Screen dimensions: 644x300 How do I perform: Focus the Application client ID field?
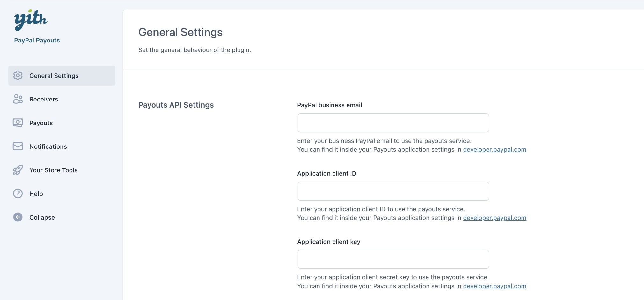click(393, 191)
